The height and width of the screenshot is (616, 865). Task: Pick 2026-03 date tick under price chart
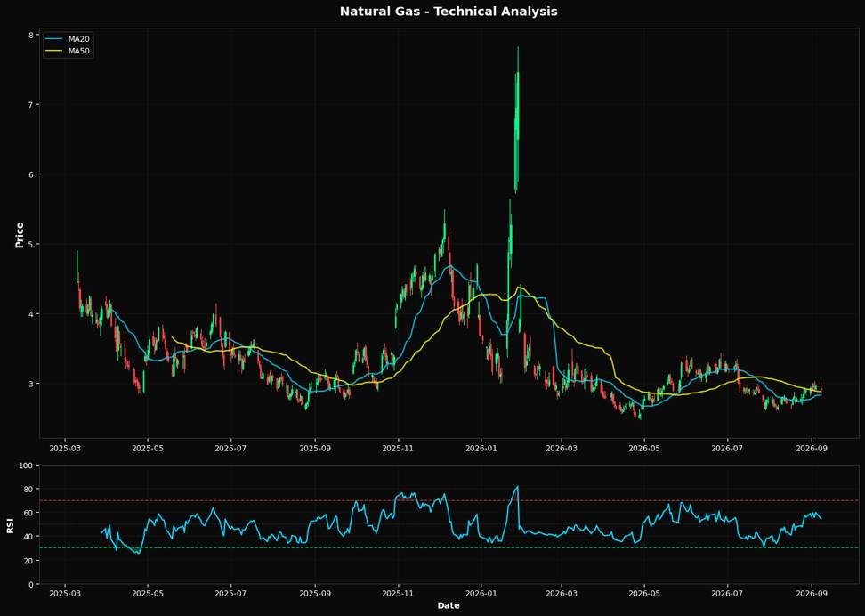click(561, 448)
